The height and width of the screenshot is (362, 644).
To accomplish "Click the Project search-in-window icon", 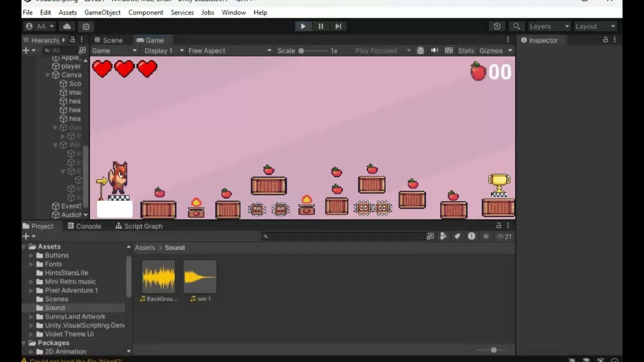I will [430, 236].
